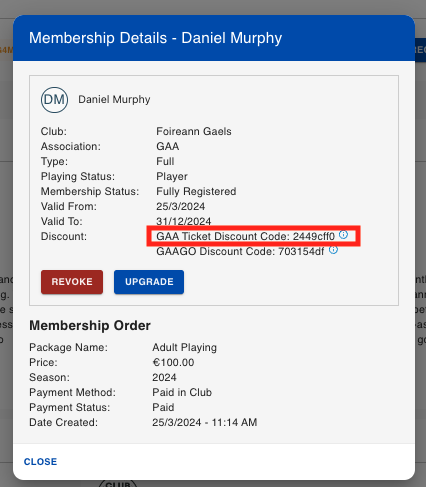This screenshot has width=426, height=487.
Task: Click the Upgrade button
Action: click(x=149, y=282)
